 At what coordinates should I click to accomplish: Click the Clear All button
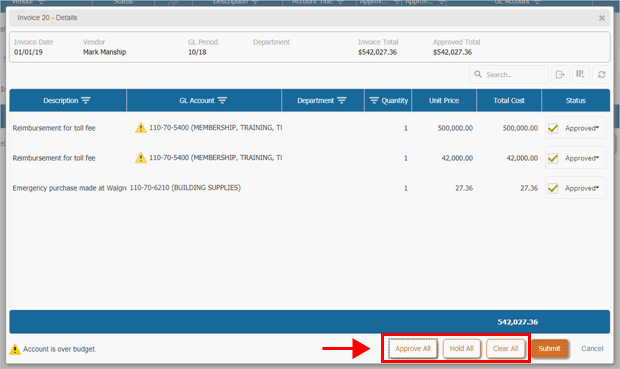pyautogui.click(x=505, y=348)
